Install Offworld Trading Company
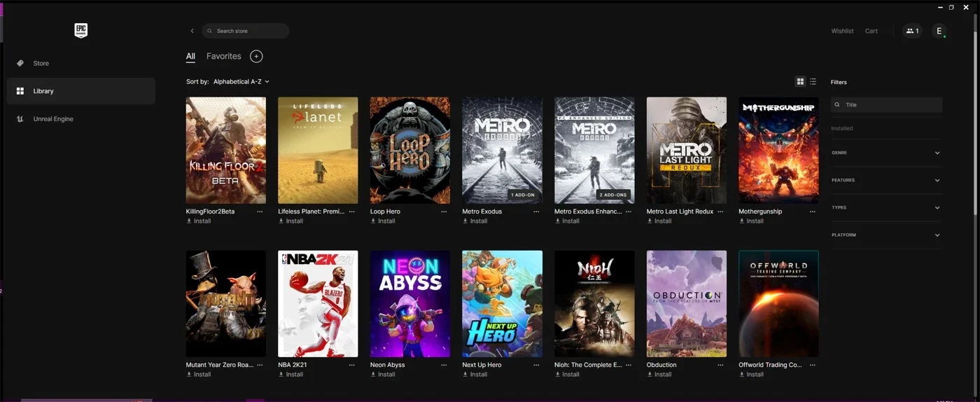Image resolution: width=980 pixels, height=402 pixels. click(752, 375)
